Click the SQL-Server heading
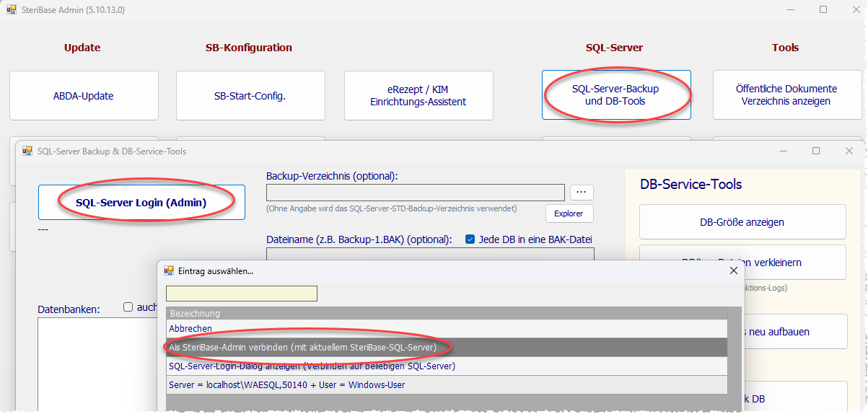868x414 pixels. (x=614, y=48)
